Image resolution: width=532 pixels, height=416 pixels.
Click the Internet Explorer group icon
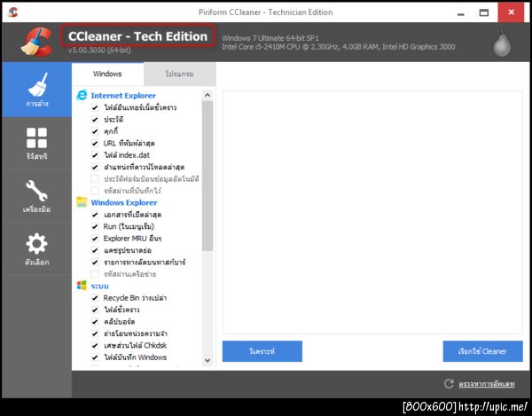coord(82,95)
